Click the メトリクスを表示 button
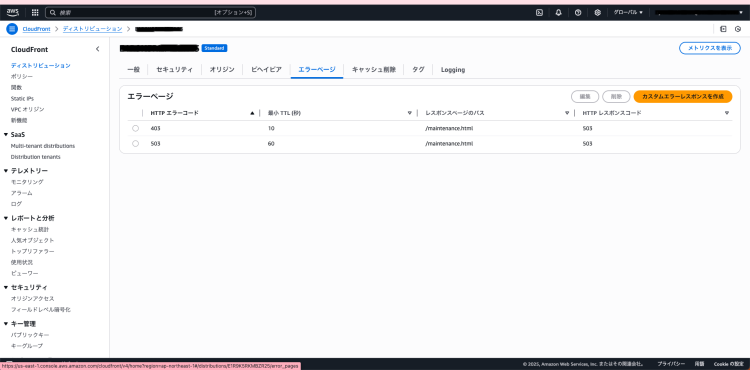 (710, 48)
